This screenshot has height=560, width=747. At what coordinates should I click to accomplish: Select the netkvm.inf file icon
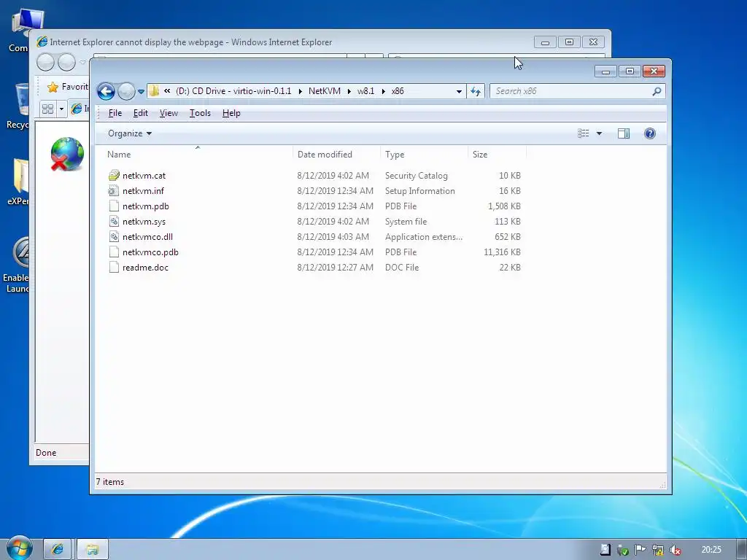[x=113, y=190]
